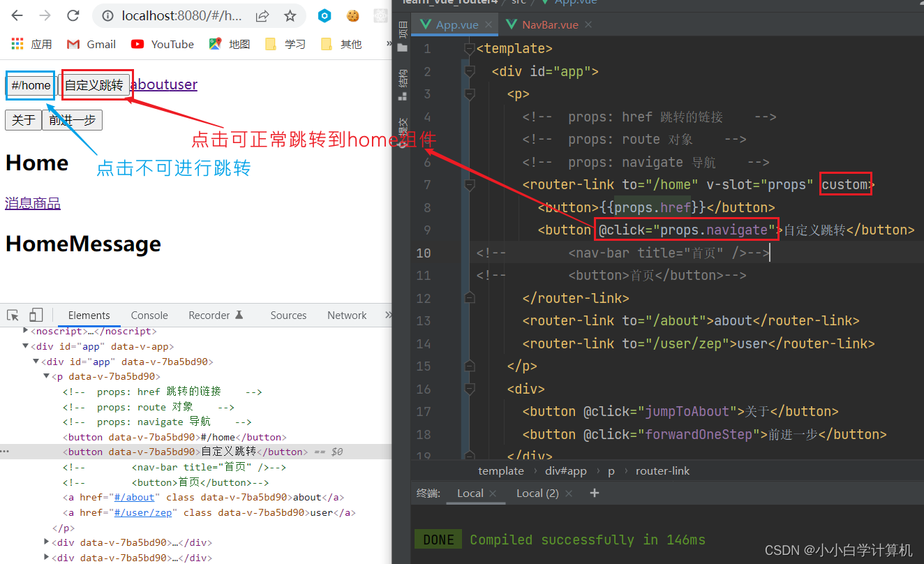This screenshot has height=564, width=924.
Task: Go back in the Chrome browser
Action: coord(17,15)
